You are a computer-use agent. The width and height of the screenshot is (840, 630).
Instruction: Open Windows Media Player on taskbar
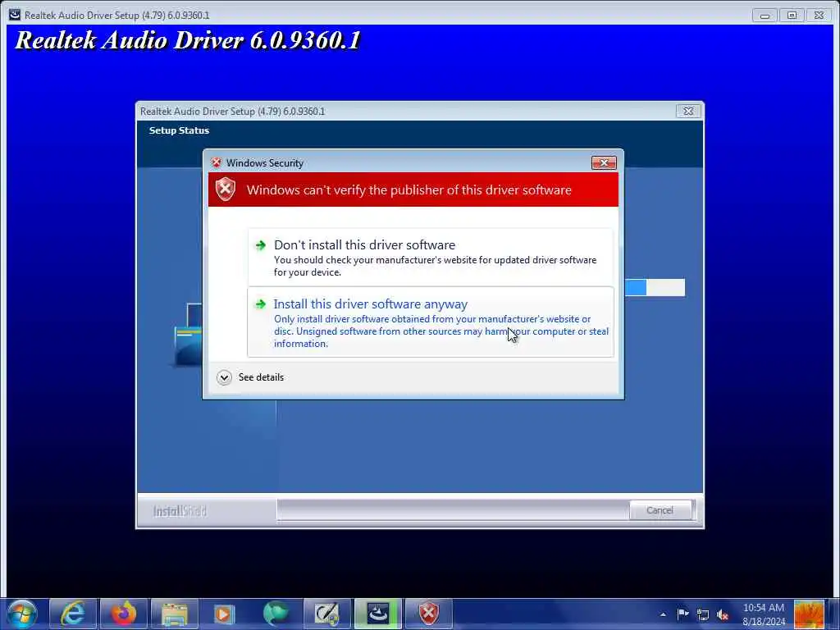(x=225, y=614)
